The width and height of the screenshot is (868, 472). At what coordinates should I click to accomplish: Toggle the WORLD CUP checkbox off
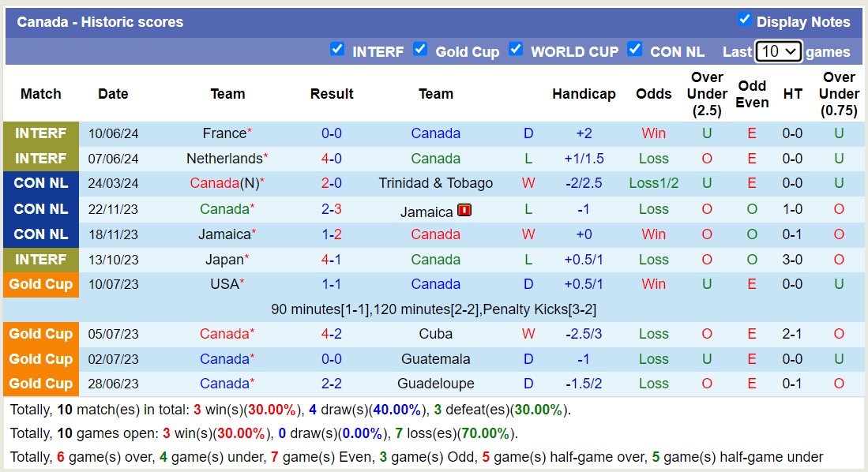pyautogui.click(x=517, y=49)
